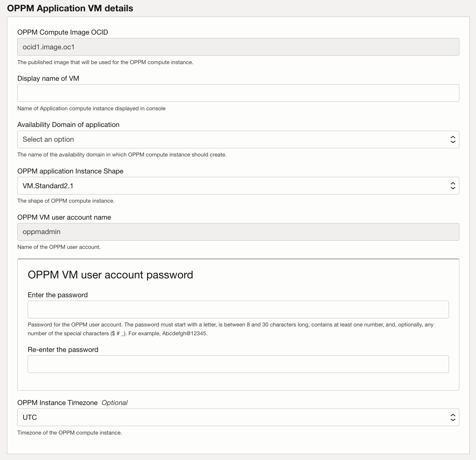Click the ocid1.image.oc1 image OCID field

click(220, 47)
